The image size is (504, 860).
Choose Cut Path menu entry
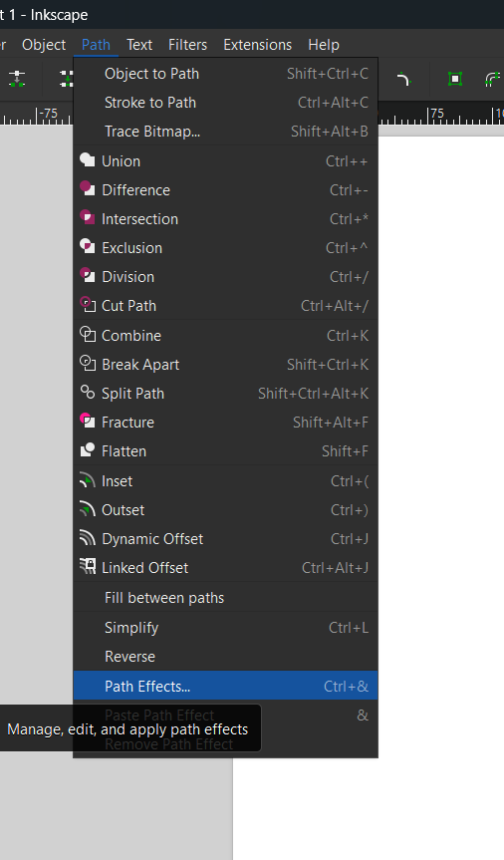point(225,306)
